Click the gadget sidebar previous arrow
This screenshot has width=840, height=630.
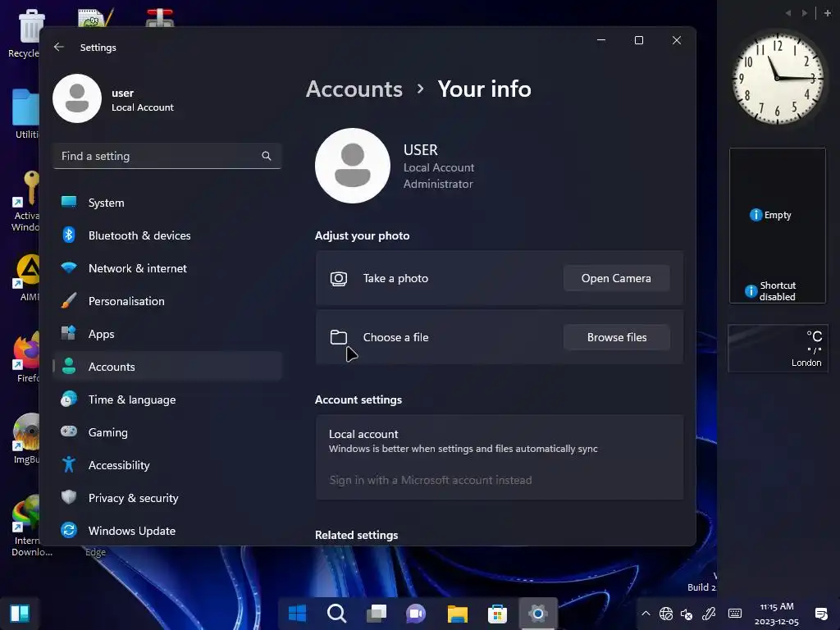(x=788, y=13)
